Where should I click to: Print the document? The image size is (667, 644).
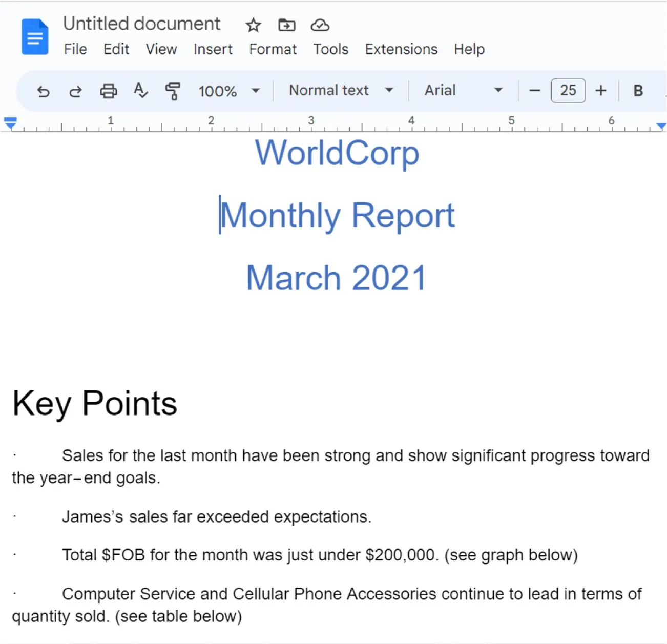click(108, 91)
